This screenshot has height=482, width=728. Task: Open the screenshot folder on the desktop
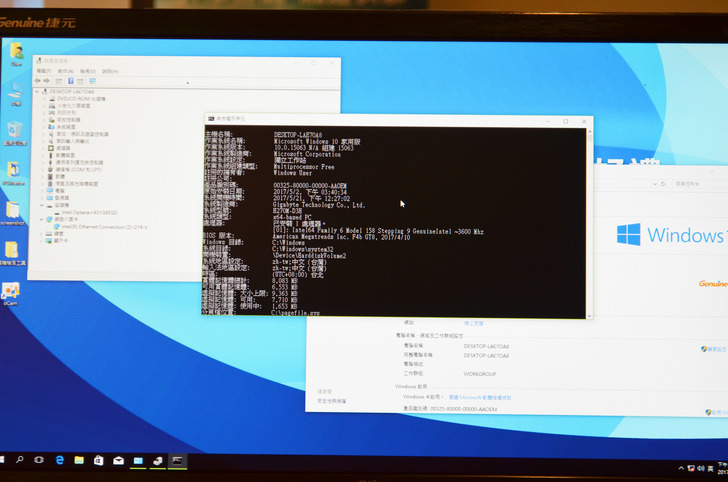click(x=11, y=211)
